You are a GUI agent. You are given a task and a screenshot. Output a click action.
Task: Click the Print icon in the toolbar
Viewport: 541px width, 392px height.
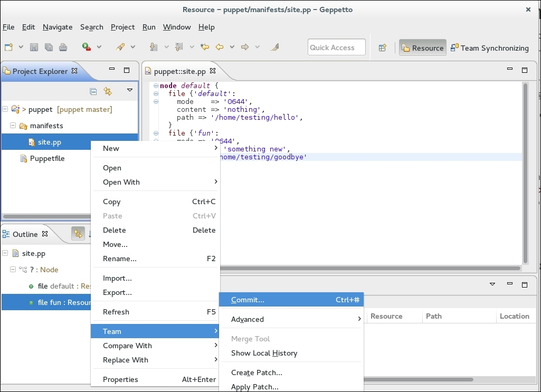click(x=63, y=47)
